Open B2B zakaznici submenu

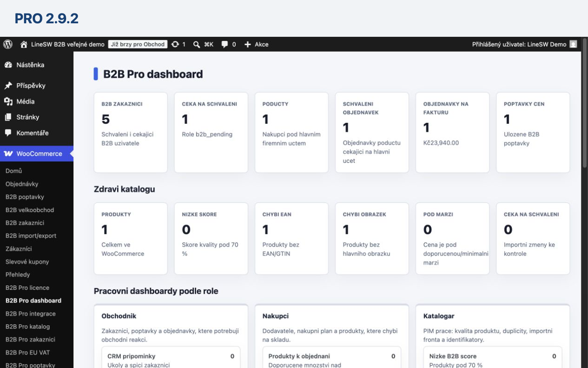tap(25, 223)
